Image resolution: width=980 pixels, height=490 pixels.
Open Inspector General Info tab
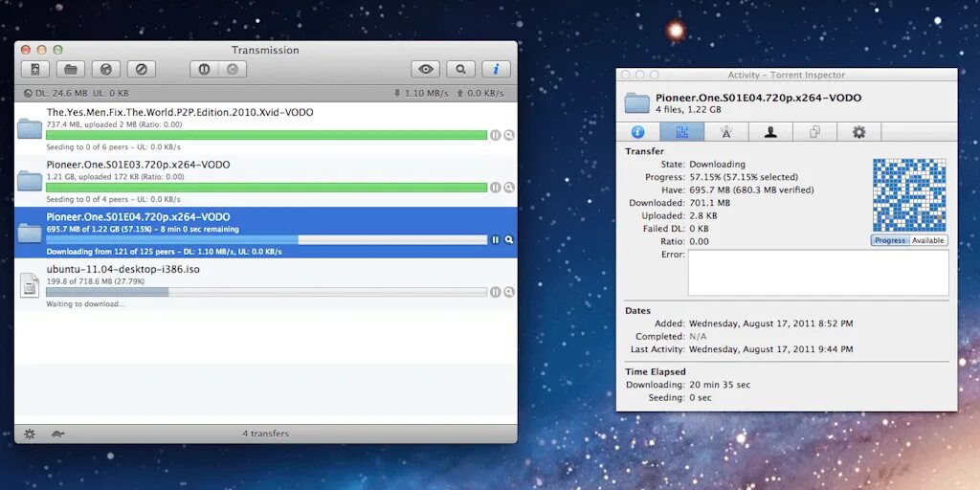tap(637, 132)
